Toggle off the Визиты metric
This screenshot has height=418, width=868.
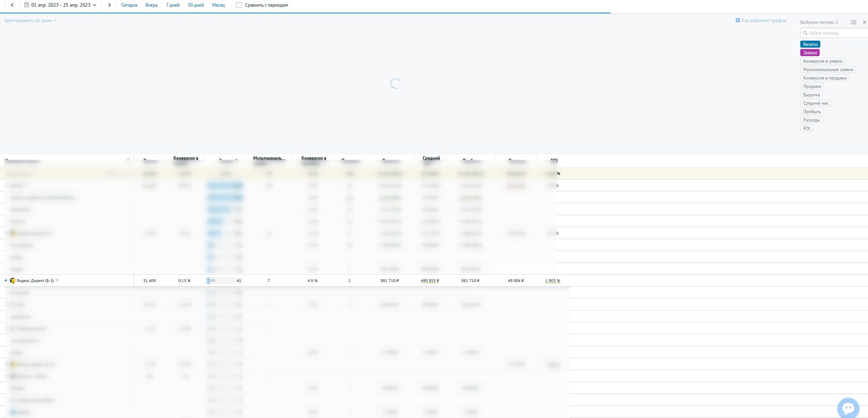pos(810,44)
